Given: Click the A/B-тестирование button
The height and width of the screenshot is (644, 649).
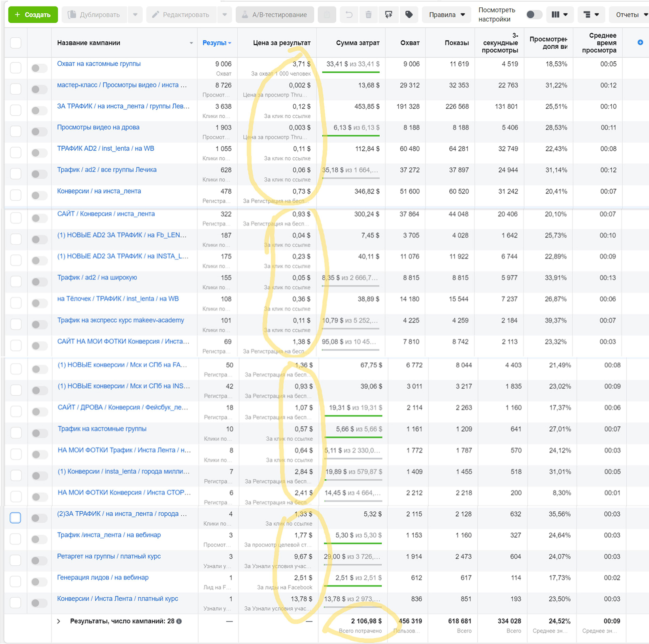Looking at the screenshot, I should tap(275, 15).
